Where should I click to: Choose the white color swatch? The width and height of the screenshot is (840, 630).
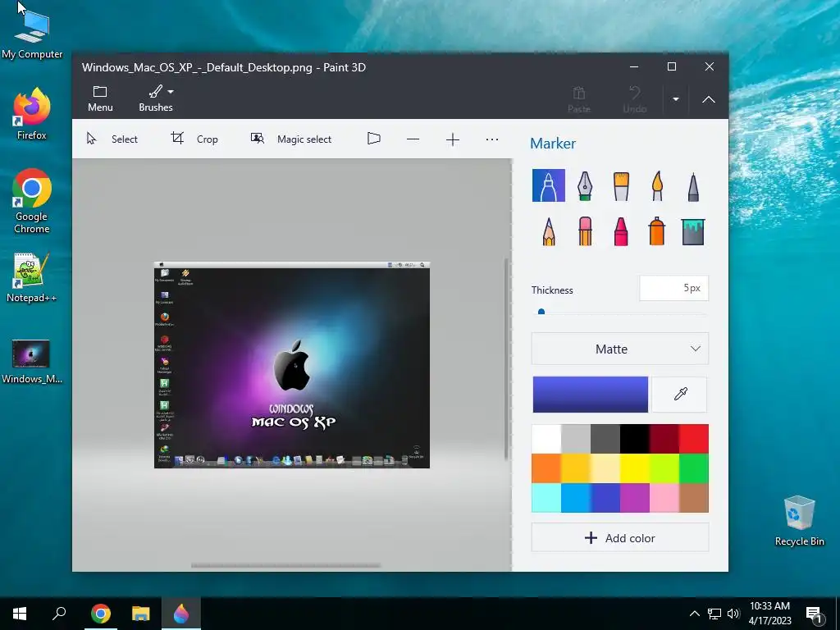coord(546,439)
